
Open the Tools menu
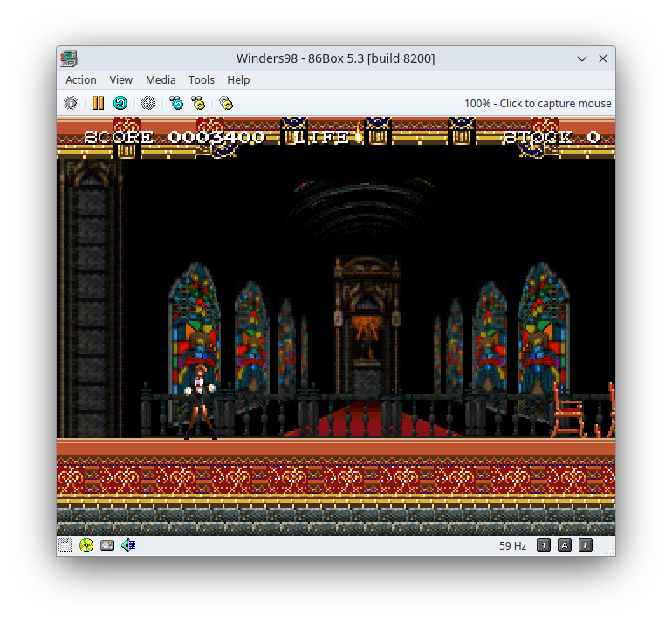201,79
